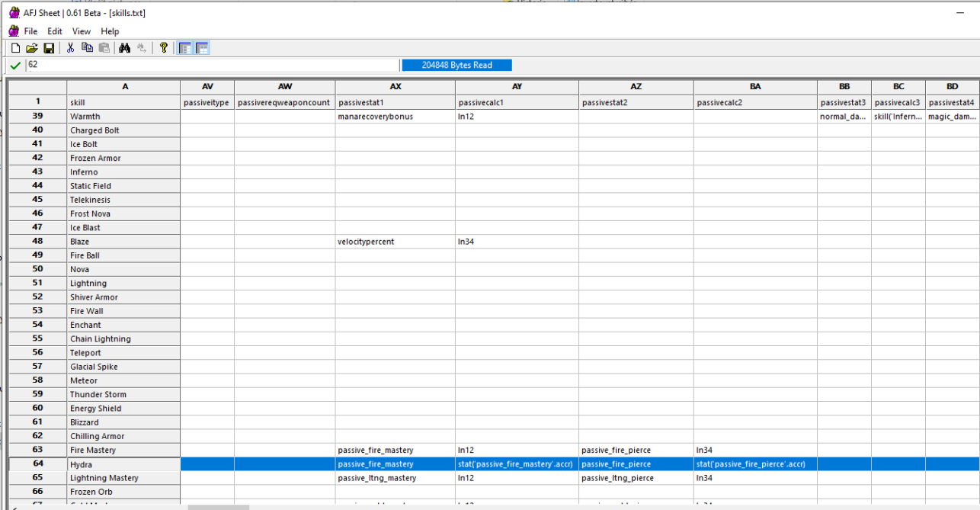Viewport: 980px width, 510px height.
Task: Click the horizontal scrollbar at the bottom
Action: pyautogui.click(x=218, y=507)
